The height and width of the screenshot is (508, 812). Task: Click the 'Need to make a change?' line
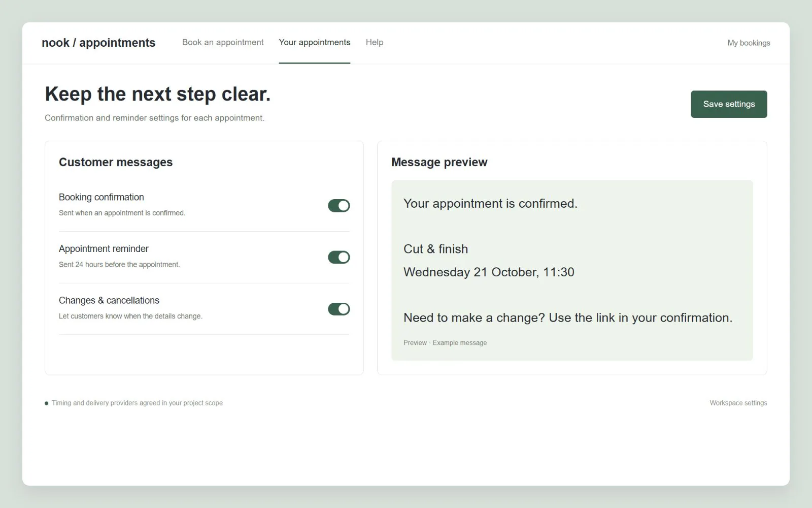tap(568, 318)
